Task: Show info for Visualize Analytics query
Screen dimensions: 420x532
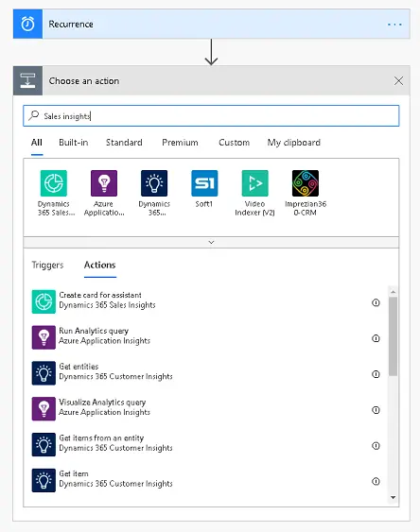Action: tap(376, 410)
